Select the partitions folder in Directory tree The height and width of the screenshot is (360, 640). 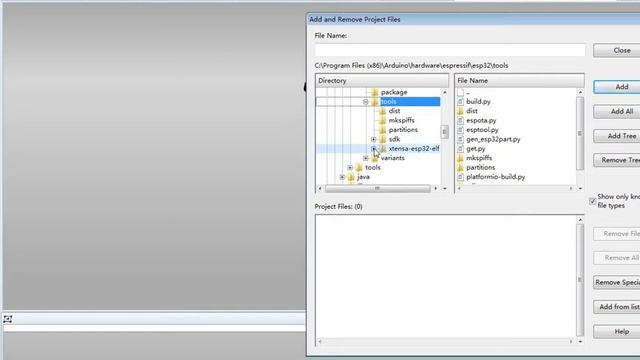click(403, 130)
